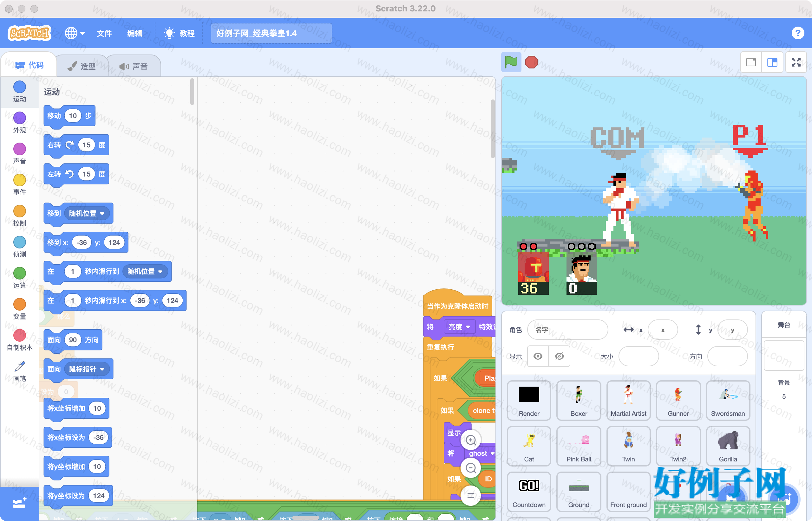The image size is (812, 521).
Task: Show the sprite using eye icon
Action: click(538, 356)
